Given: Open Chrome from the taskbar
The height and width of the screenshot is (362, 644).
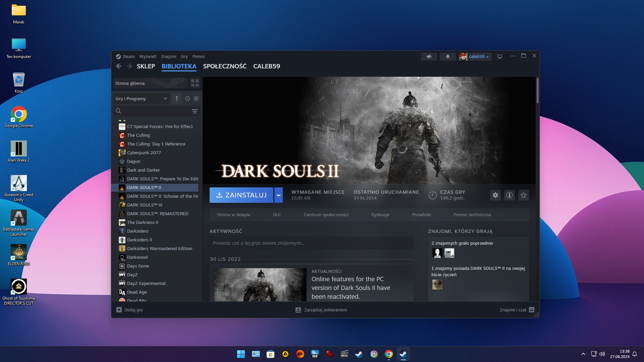Looking at the screenshot, I should (x=389, y=354).
